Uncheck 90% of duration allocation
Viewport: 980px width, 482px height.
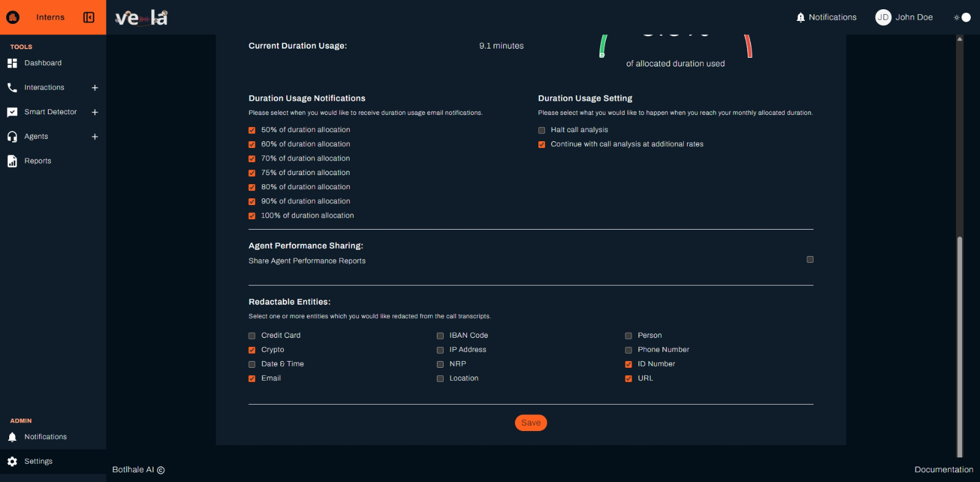[x=252, y=201]
